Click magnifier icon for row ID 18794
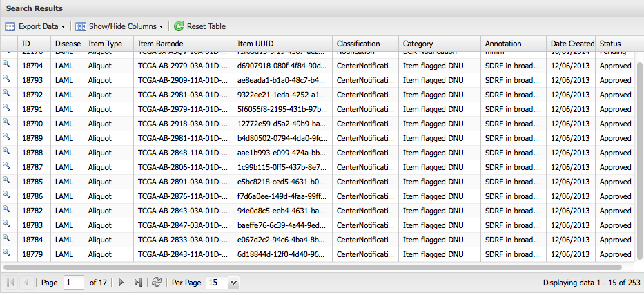 pyautogui.click(x=6, y=64)
